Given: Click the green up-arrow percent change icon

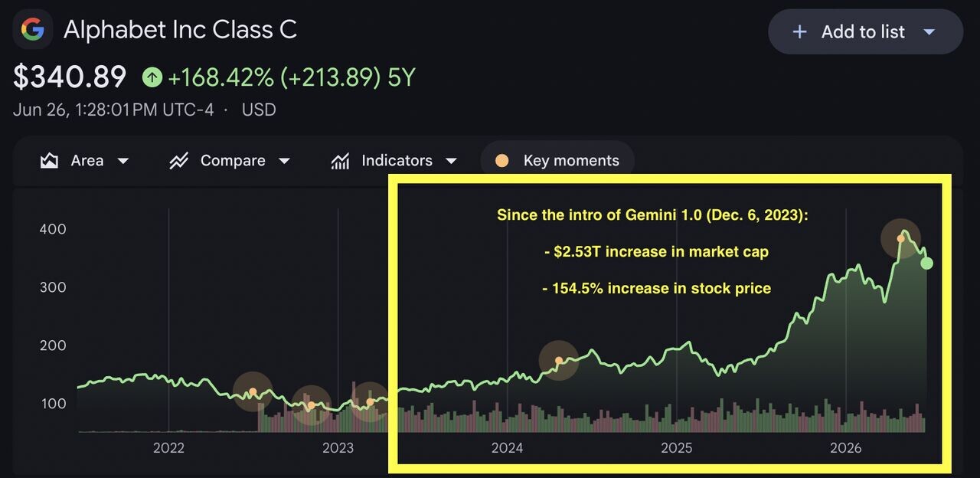Looking at the screenshot, I should 152,77.
